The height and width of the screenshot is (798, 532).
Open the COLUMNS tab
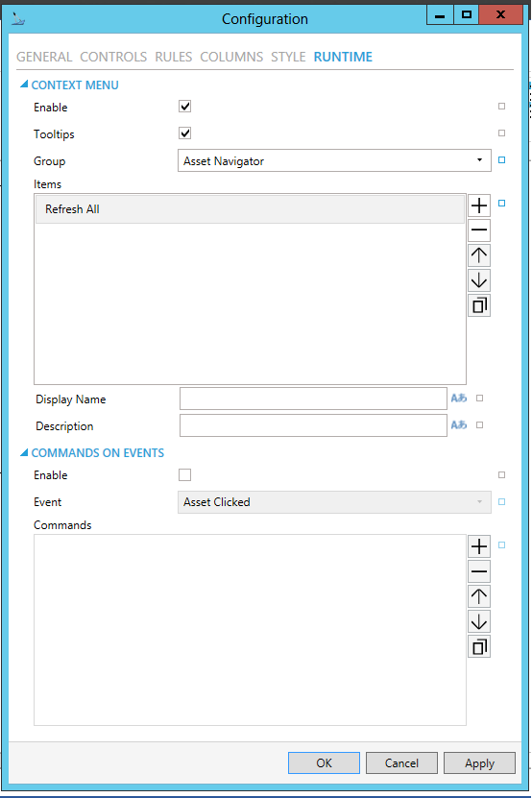231,57
